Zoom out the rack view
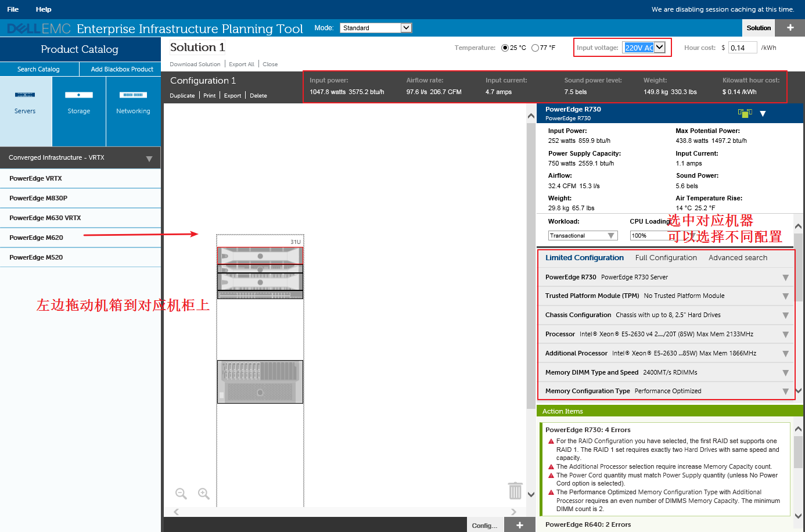The height and width of the screenshot is (532, 805). [x=181, y=494]
